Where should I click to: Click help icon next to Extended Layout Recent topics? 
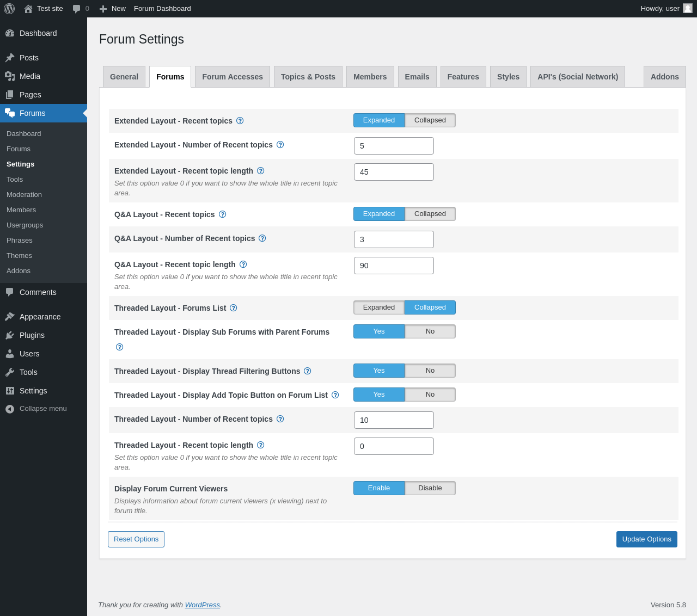click(x=240, y=121)
